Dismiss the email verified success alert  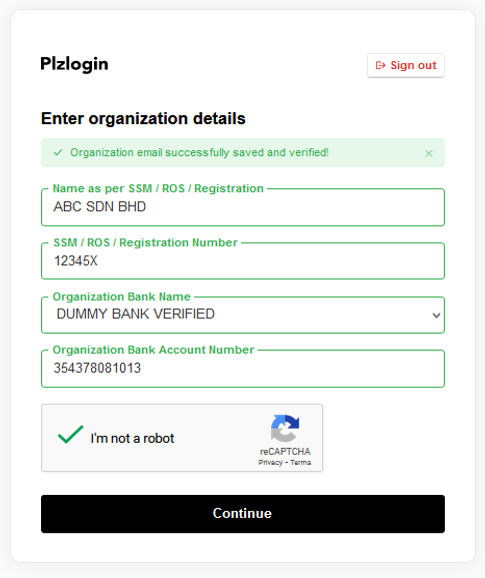pyautogui.click(x=428, y=153)
